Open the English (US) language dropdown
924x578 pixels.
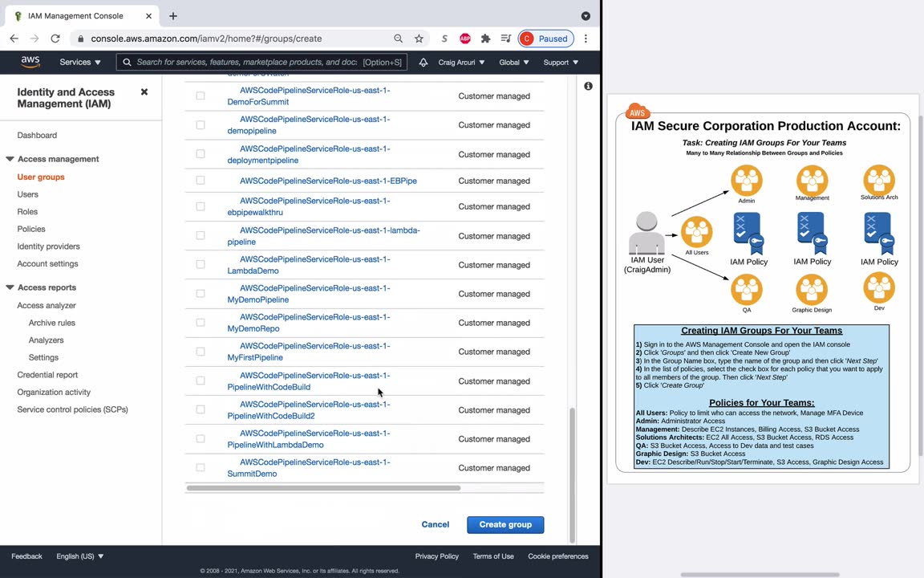pyautogui.click(x=80, y=556)
